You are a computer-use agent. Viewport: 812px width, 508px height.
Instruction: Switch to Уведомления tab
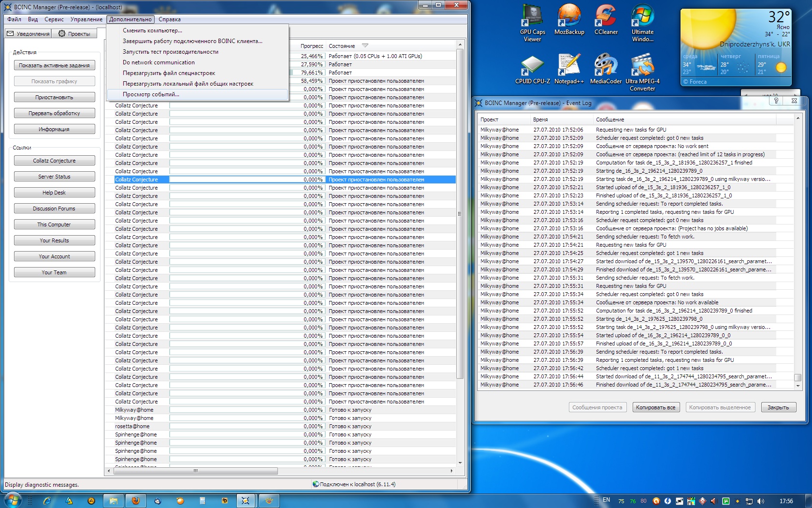(x=28, y=33)
